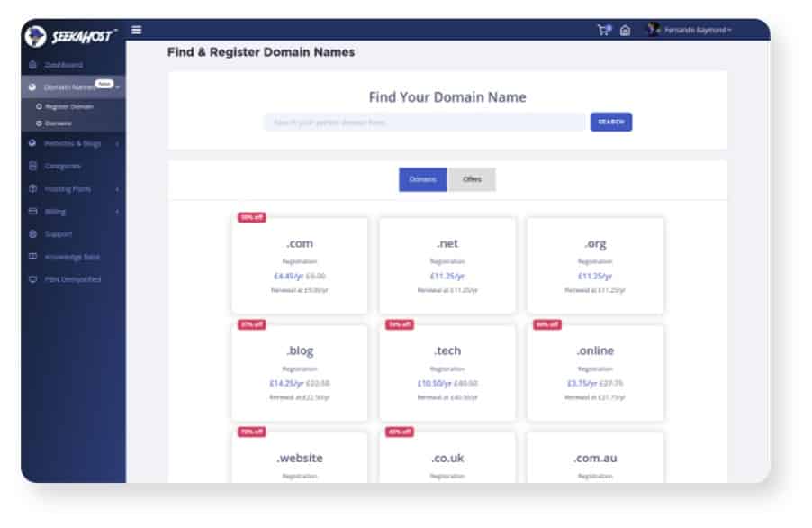Screen dimensions: 812x528
Task: Click the discount badge on .blog card
Action: point(252,324)
